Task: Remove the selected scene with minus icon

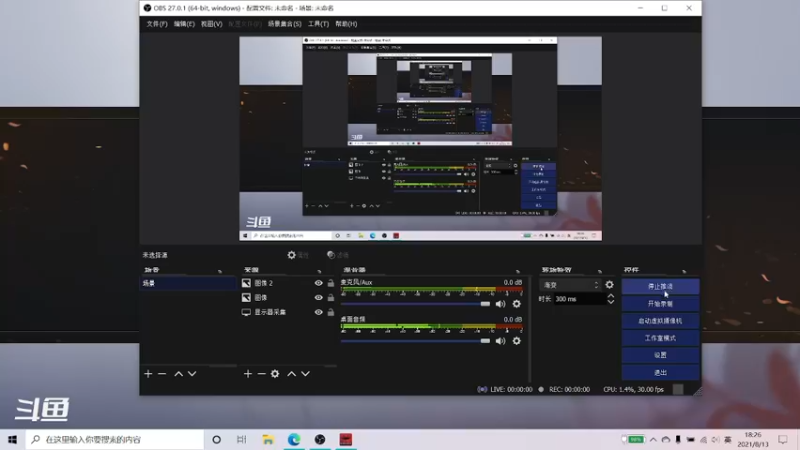Action: [162, 374]
